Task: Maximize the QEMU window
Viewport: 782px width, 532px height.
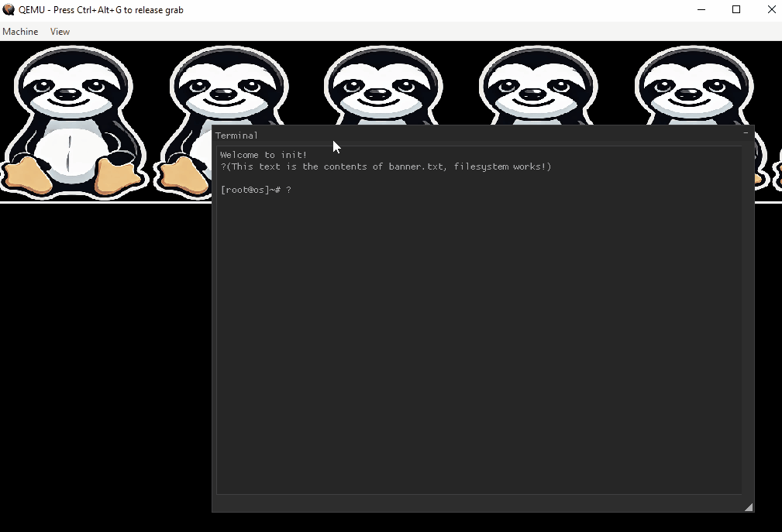Action: point(736,9)
